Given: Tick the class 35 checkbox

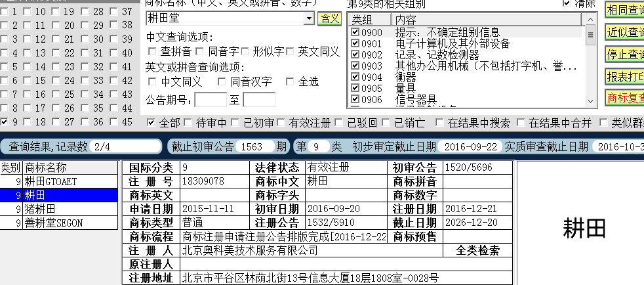Looking at the screenshot, I should (85, 108).
